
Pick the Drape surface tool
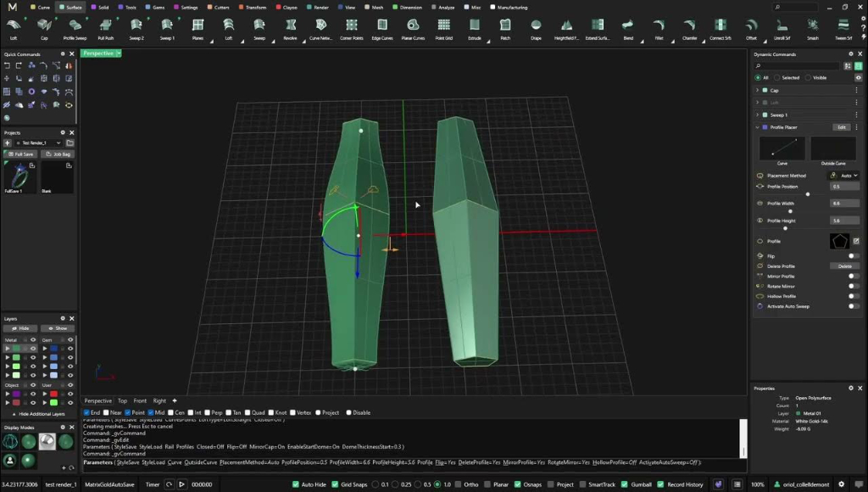[x=536, y=29]
